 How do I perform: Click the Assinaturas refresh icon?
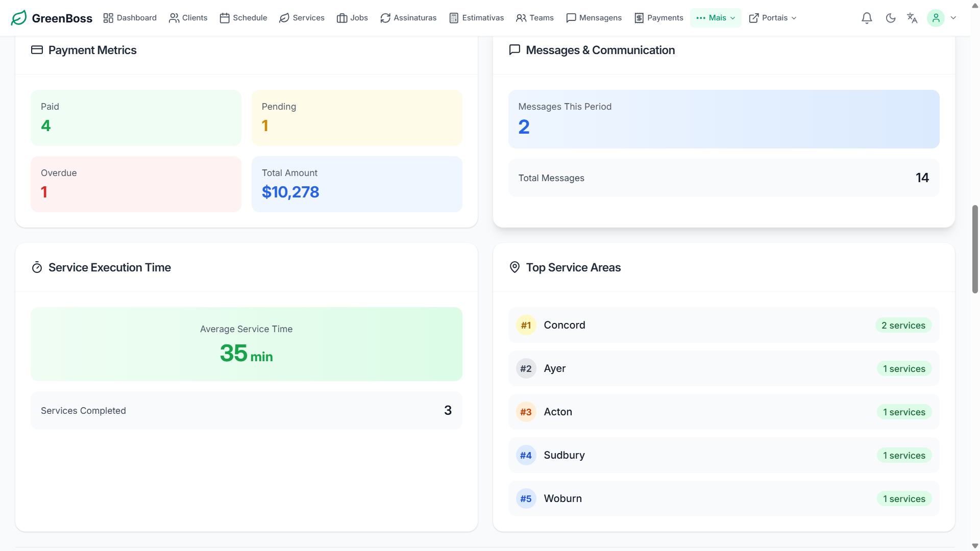click(385, 18)
